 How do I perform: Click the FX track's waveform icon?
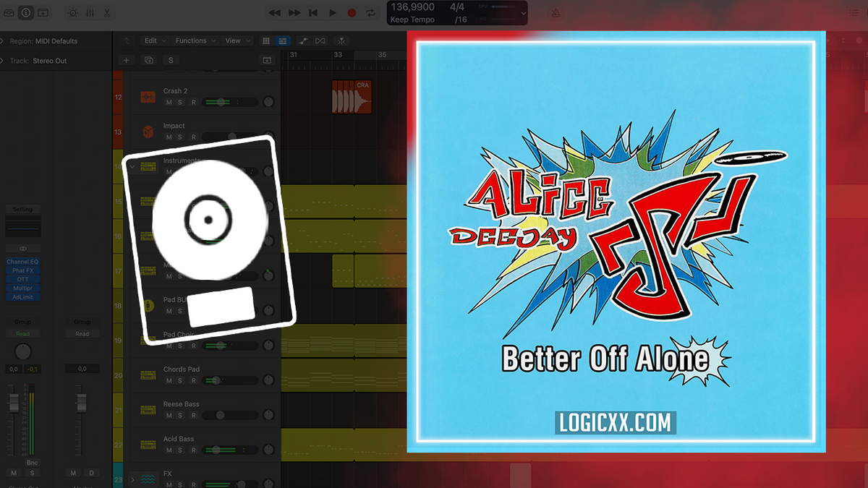click(x=148, y=479)
